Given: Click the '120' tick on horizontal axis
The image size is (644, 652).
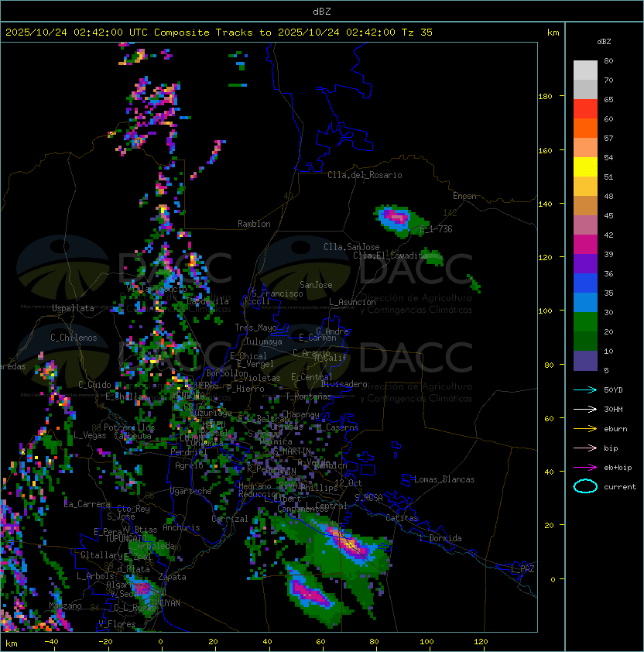Looking at the screenshot, I should [481, 642].
